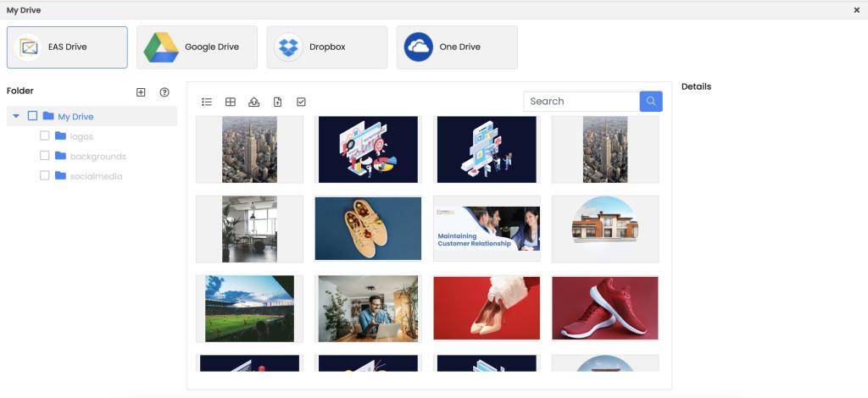Switch to list view icon
Screen dimensions: 868x398
(207, 102)
